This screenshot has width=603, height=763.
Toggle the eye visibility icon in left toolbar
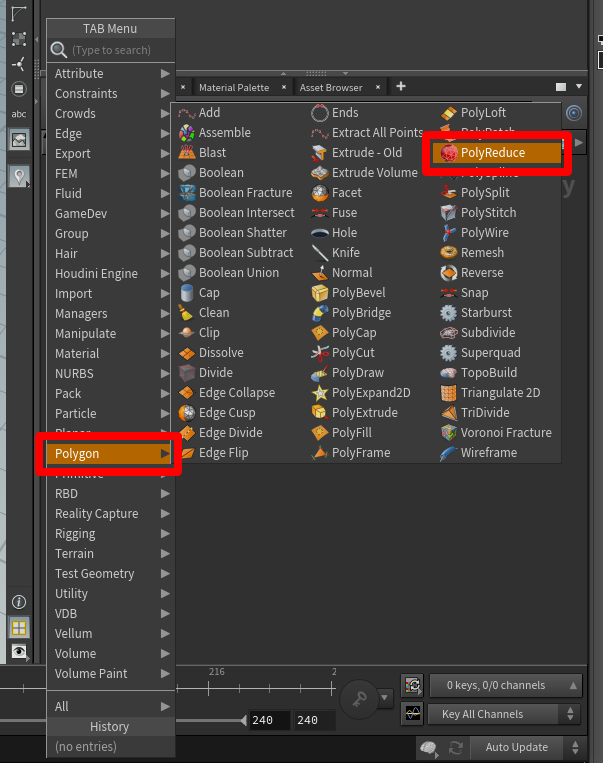[19, 652]
